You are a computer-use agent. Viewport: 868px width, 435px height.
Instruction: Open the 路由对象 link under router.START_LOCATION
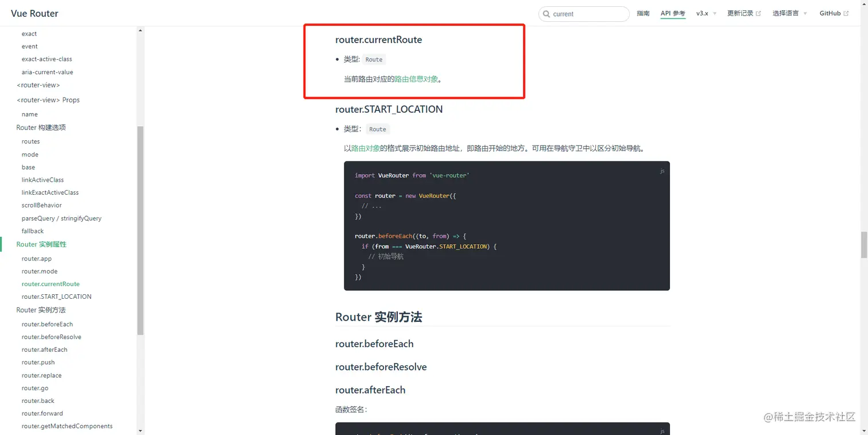366,148
